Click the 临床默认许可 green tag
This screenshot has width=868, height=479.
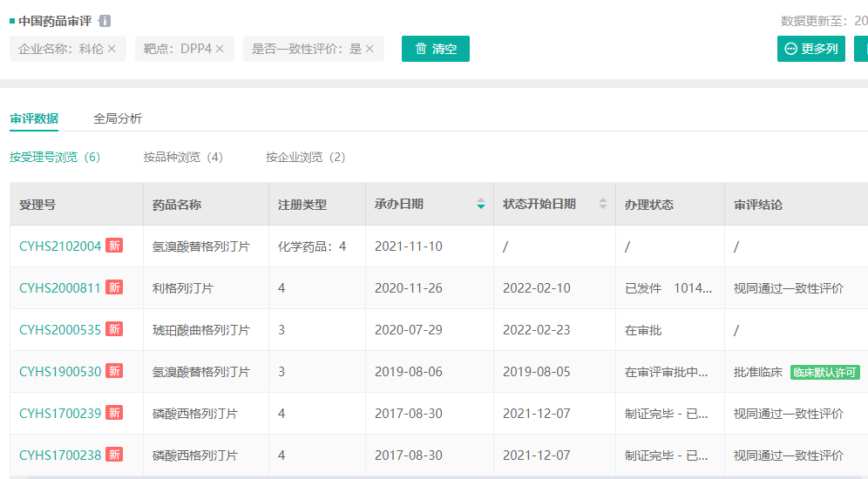coord(824,372)
